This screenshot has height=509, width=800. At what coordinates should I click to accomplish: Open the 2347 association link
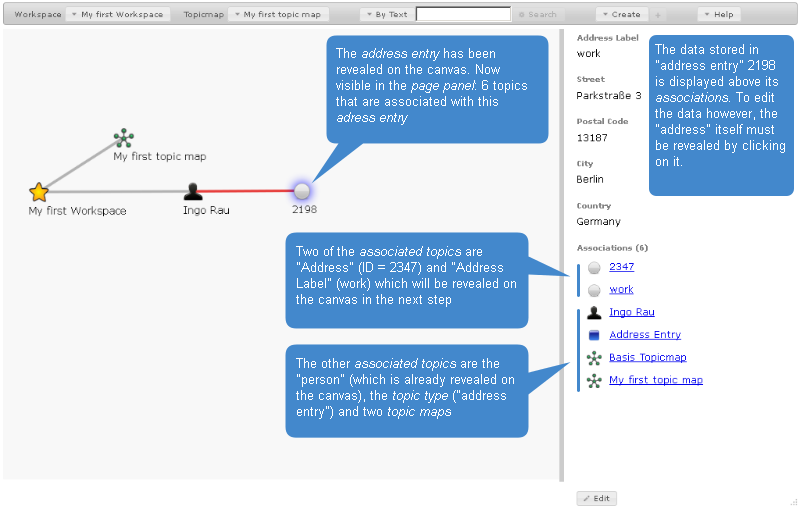coord(621,267)
